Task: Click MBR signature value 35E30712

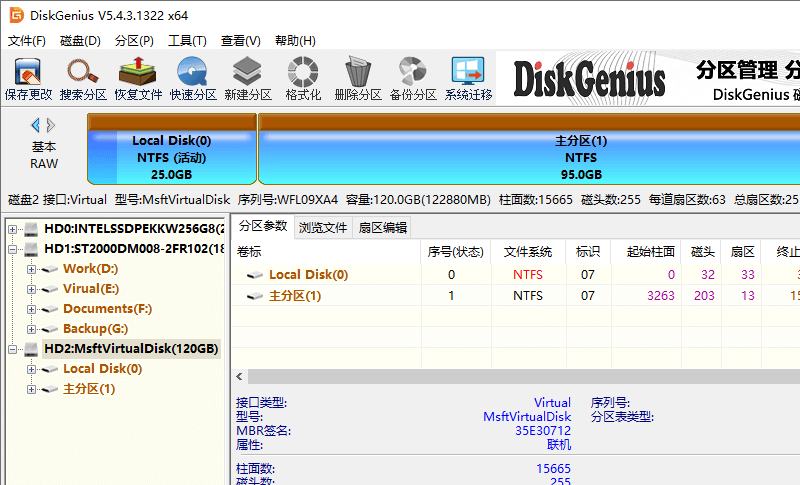Action: click(x=543, y=430)
